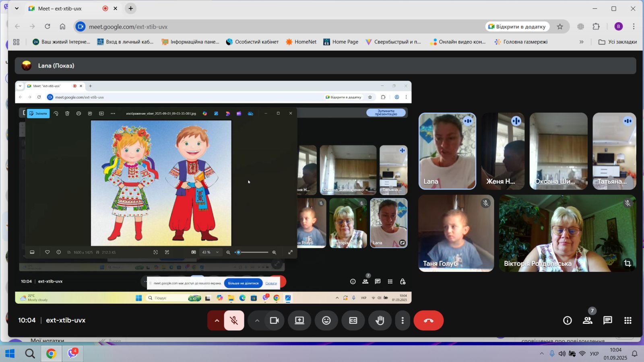Send a reaction emoji
The width and height of the screenshot is (644, 362).
(326, 321)
